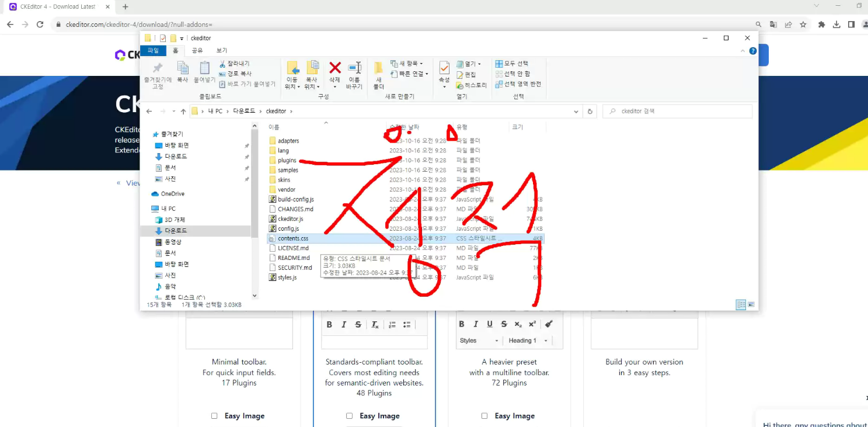This screenshot has width=868, height=427.
Task: Click the red Delete (삭제) icon
Action: [x=334, y=68]
